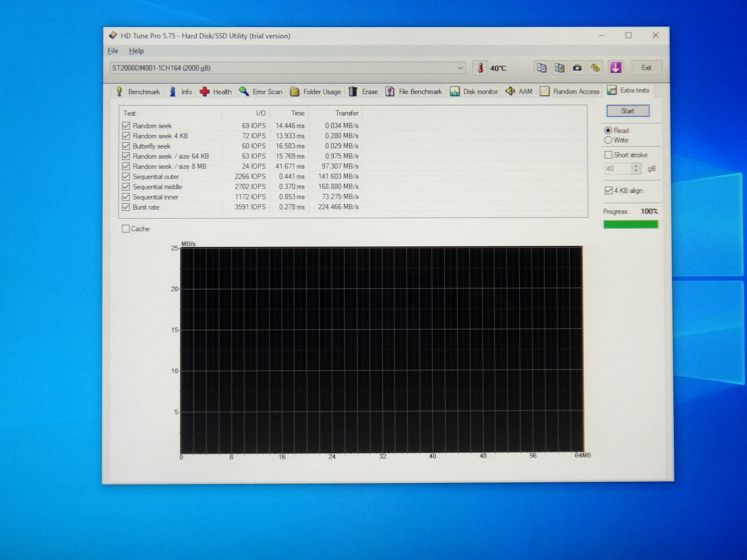The width and height of the screenshot is (747, 560).
Task: Click the short stroke size field showing 40
Action: 618,169
